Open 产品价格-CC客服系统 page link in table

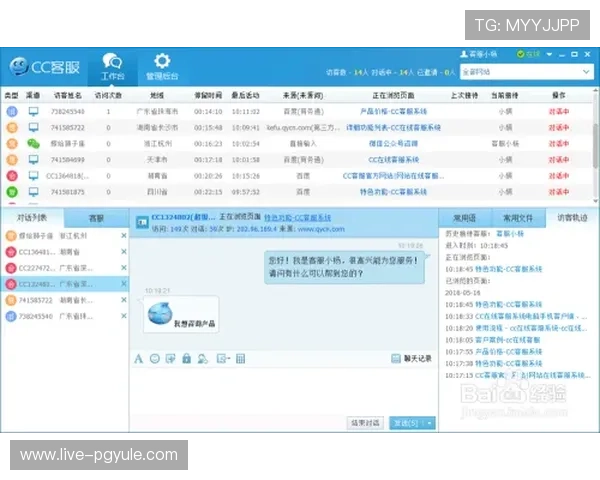tap(393, 111)
